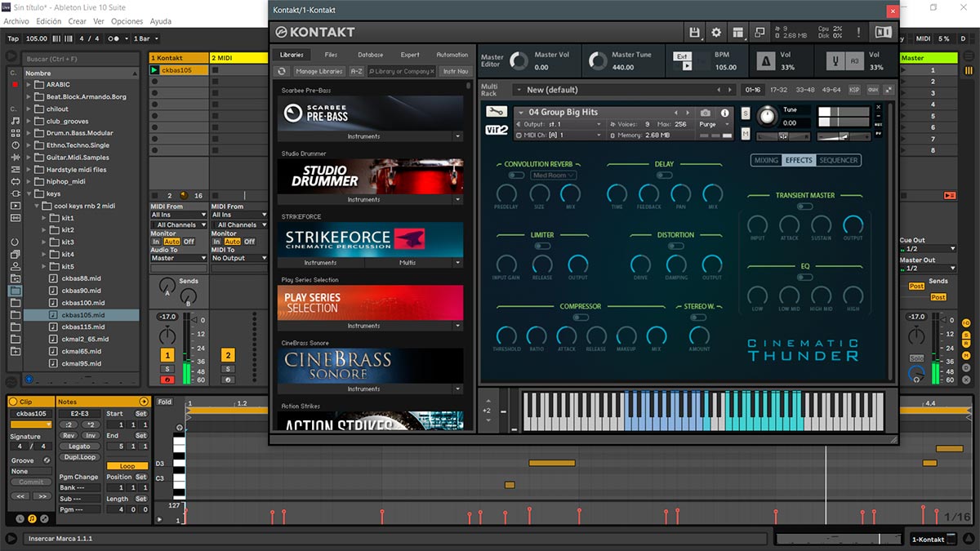
Task: Click Kontakt minimize view icon
Action: (x=759, y=33)
